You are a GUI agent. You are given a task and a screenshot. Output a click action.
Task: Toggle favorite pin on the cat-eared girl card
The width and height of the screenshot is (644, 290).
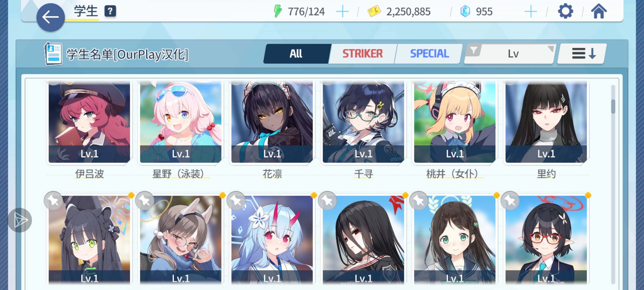pyautogui.click(x=53, y=201)
